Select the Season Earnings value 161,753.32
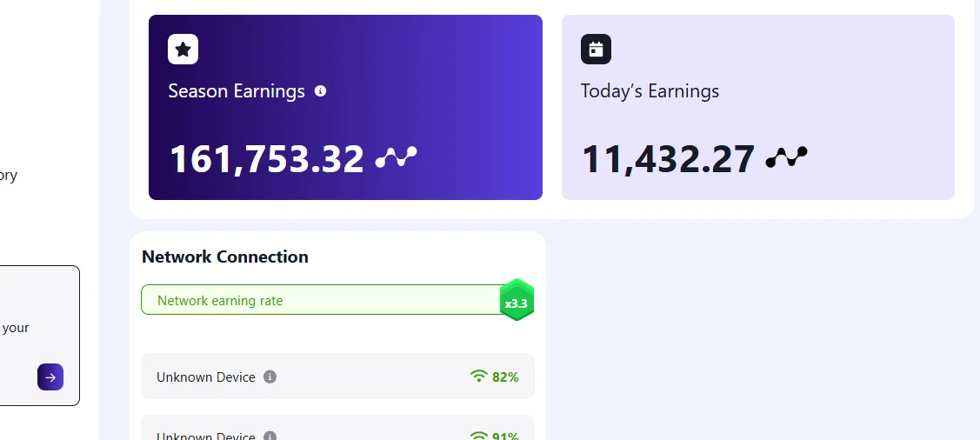Image resolution: width=980 pixels, height=440 pixels. tap(267, 159)
